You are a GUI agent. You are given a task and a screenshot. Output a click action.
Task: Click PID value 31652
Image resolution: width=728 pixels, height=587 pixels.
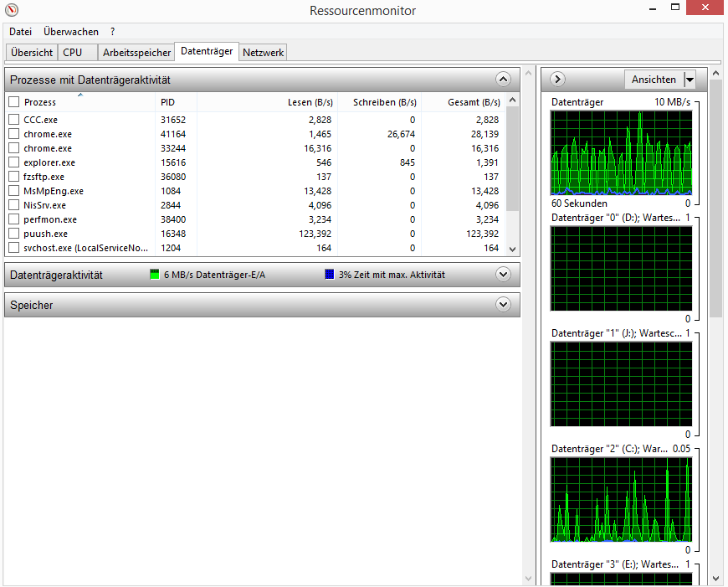point(173,120)
